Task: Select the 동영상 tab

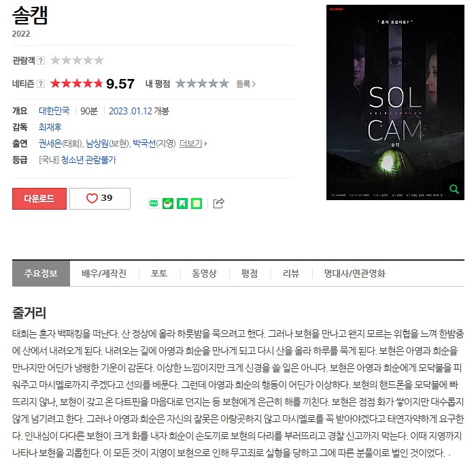Action: tap(204, 273)
